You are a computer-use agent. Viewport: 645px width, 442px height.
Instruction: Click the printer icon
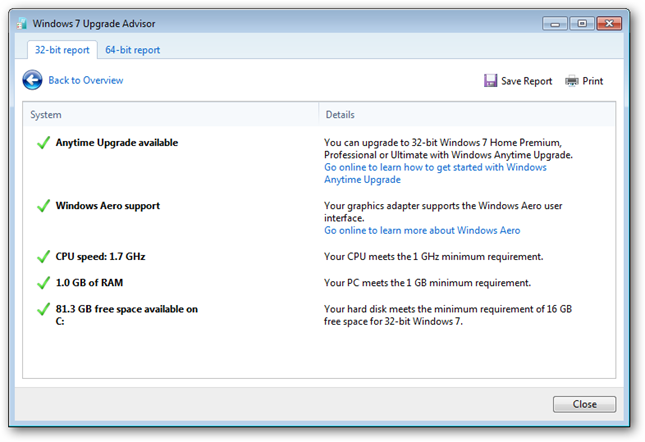pos(572,81)
